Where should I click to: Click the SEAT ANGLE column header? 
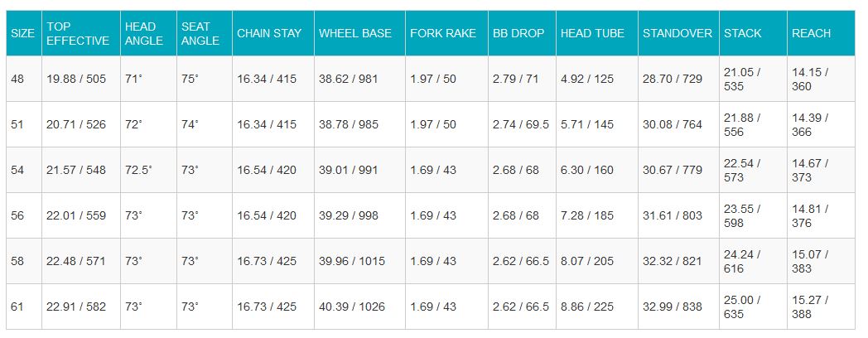[200, 33]
